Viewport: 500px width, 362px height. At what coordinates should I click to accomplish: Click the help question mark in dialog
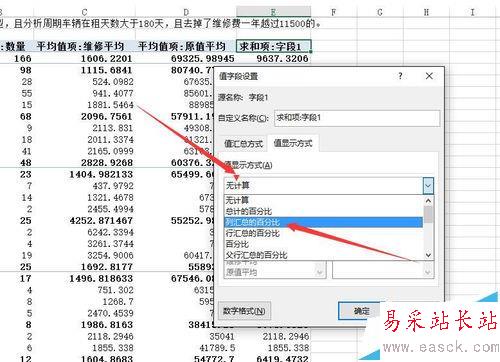400,76
